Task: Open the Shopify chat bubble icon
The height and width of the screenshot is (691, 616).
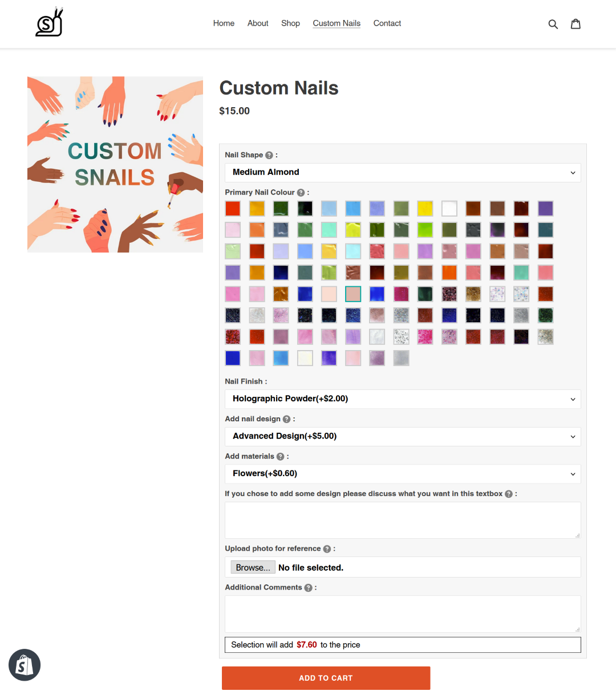Action: (x=25, y=665)
